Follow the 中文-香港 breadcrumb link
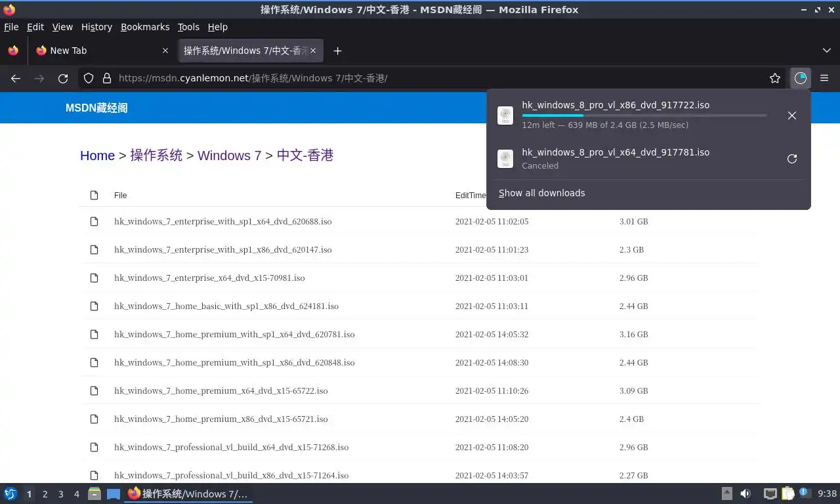This screenshot has width=840, height=504. [305, 156]
